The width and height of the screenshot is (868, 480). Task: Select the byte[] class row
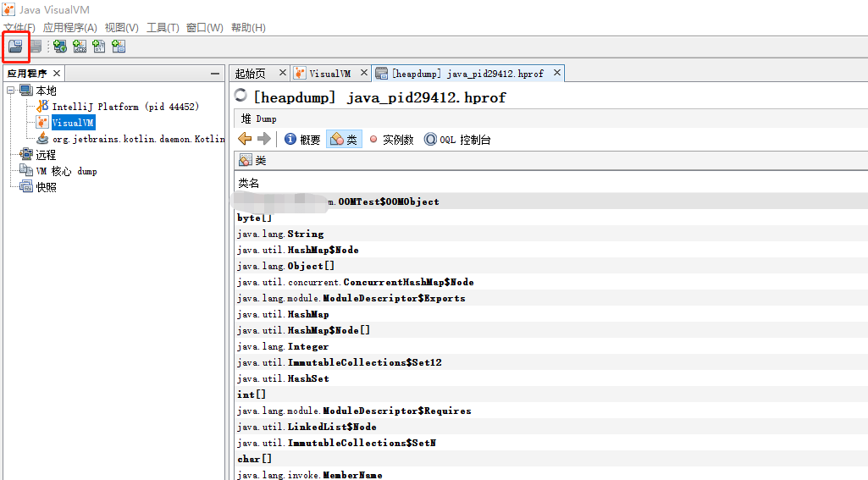[550, 218]
